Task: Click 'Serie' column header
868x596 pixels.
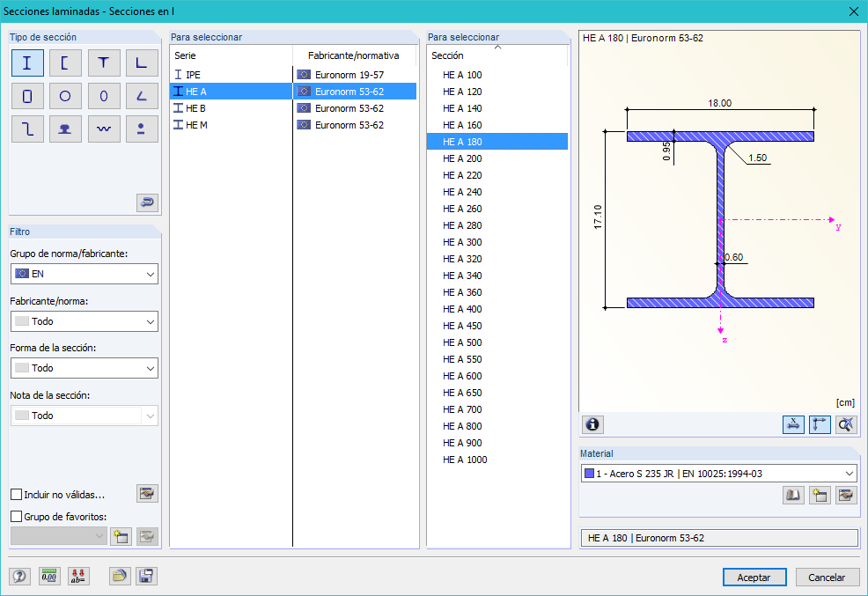Action: pos(231,55)
